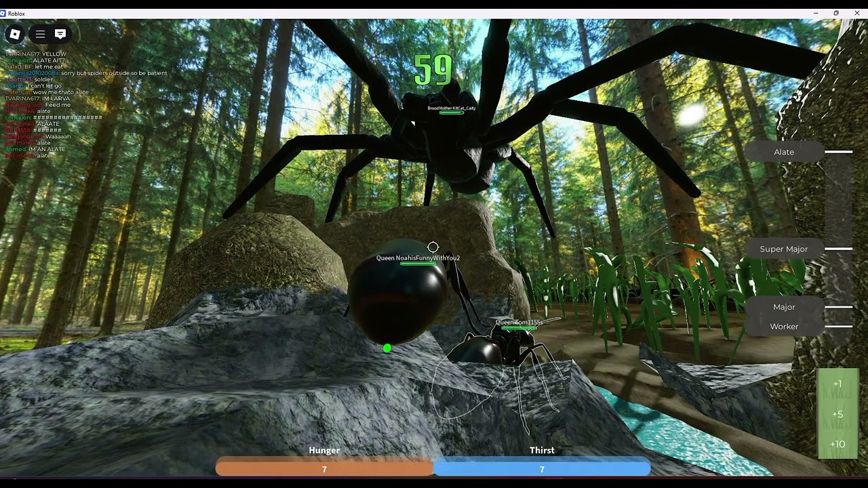The height and width of the screenshot is (488, 868).
Task: Click the +1 egg option
Action: [x=837, y=384]
